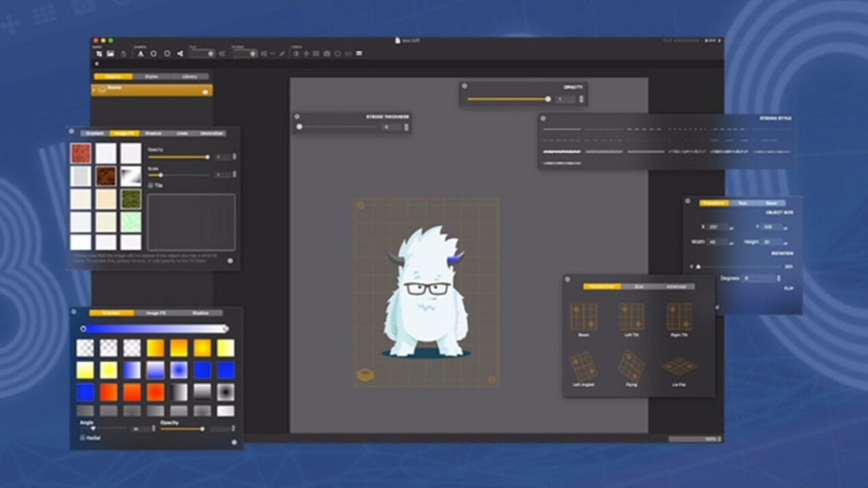Click the zoom percentage in the status bar
Viewport: 868px width, 488px height.
pos(694,439)
